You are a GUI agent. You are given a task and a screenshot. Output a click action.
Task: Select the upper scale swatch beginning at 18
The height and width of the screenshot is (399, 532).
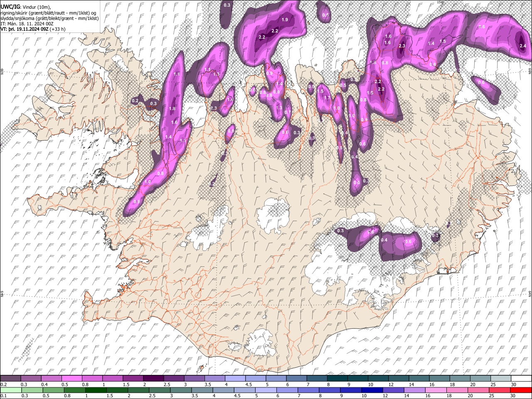pyautogui.click(x=459, y=379)
